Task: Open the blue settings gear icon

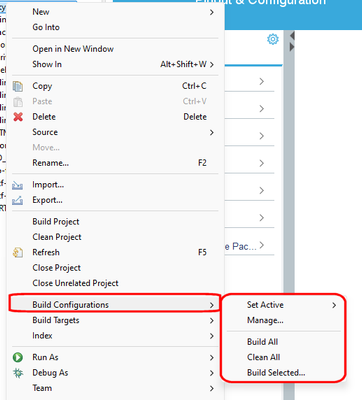Action: [273, 39]
